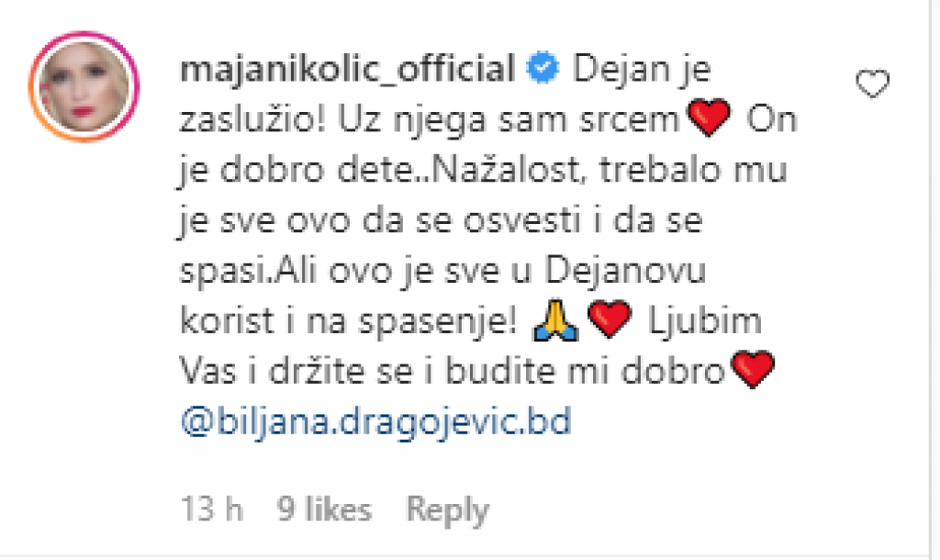Click the red heart emoji after "srcem"
The height and width of the screenshot is (560, 940).
709,118
